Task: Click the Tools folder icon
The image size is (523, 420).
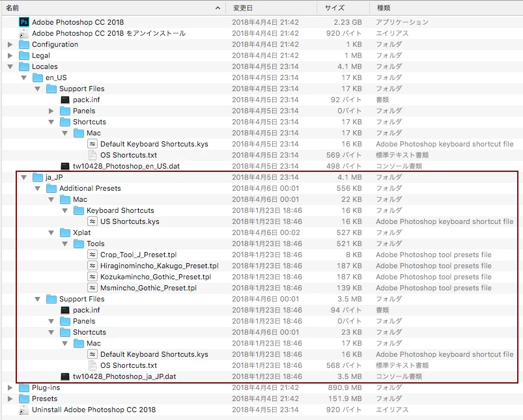Action: coord(79,244)
